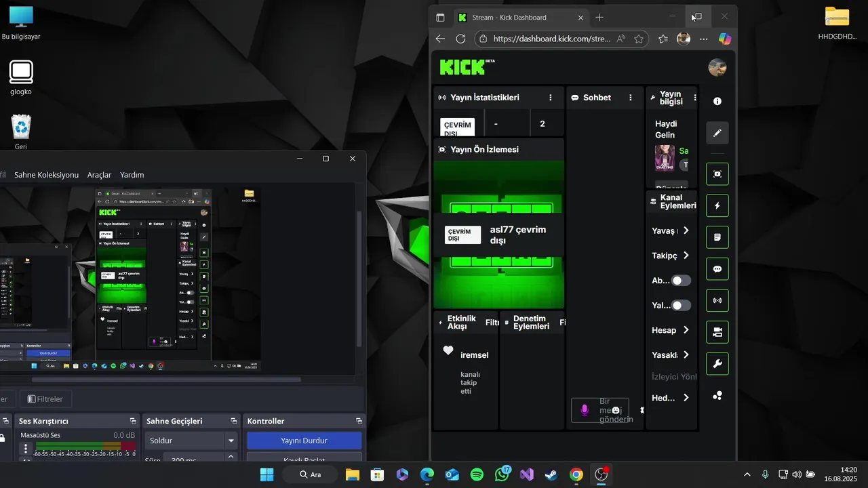Click the purple microphone icon in chat input
The image size is (868, 488).
[585, 410]
